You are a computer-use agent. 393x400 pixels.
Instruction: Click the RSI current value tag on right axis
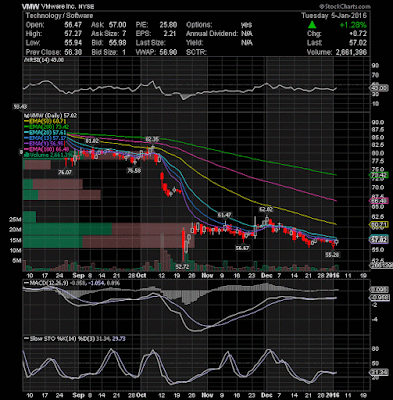(379, 88)
